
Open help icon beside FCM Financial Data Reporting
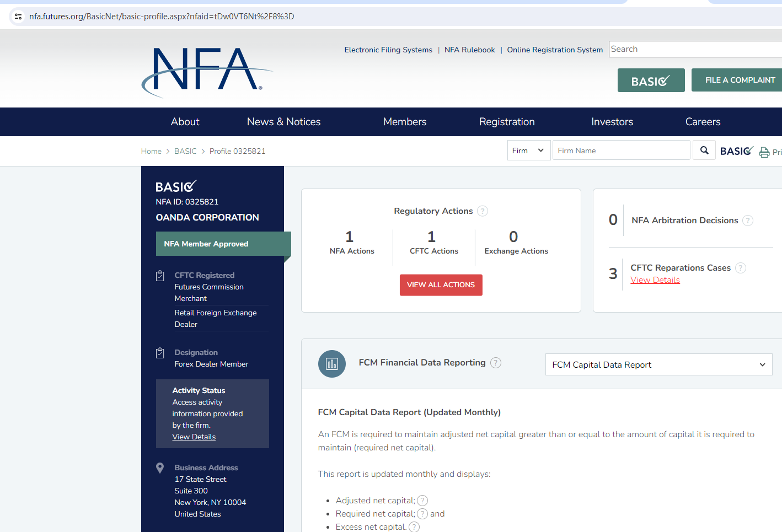(496, 363)
